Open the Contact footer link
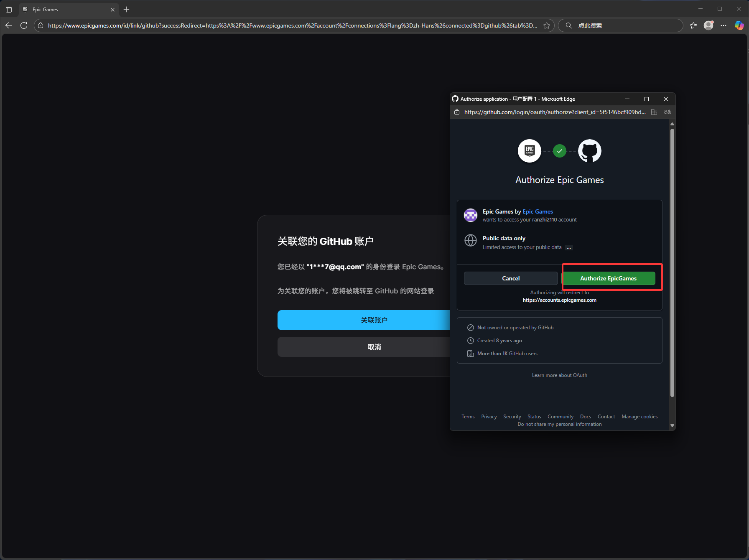This screenshot has width=749, height=560. pos(606,417)
